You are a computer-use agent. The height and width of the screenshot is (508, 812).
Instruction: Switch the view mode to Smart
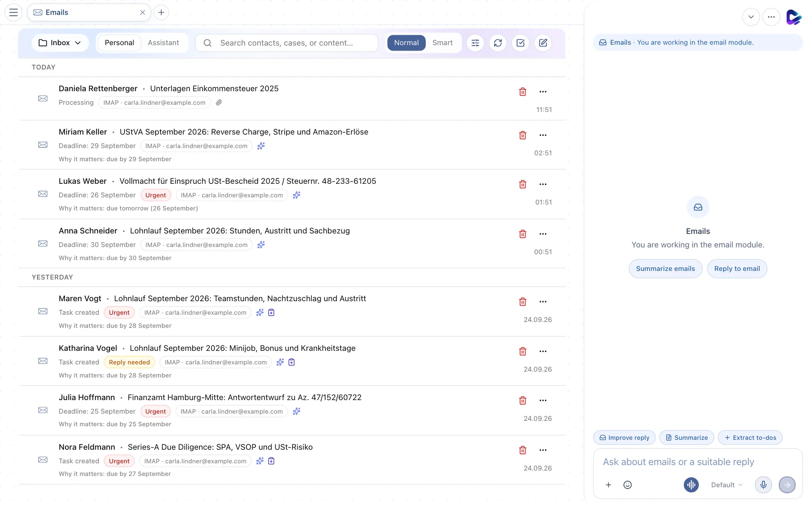[x=442, y=43]
